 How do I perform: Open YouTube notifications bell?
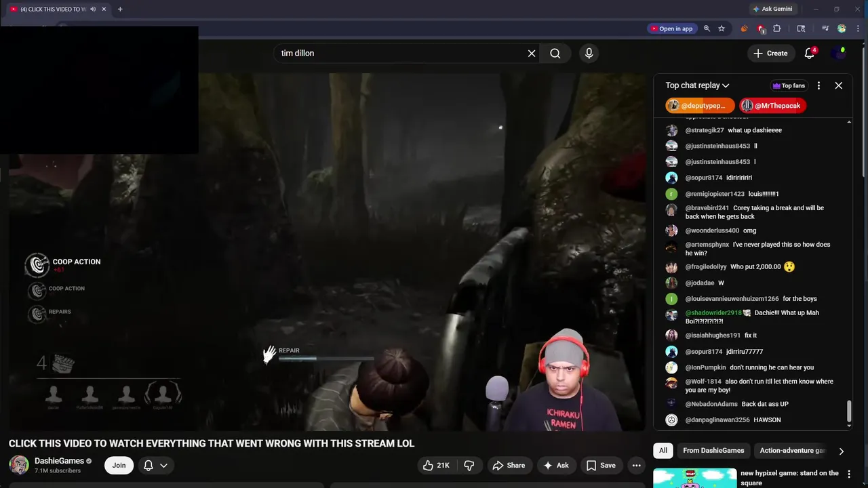[809, 53]
